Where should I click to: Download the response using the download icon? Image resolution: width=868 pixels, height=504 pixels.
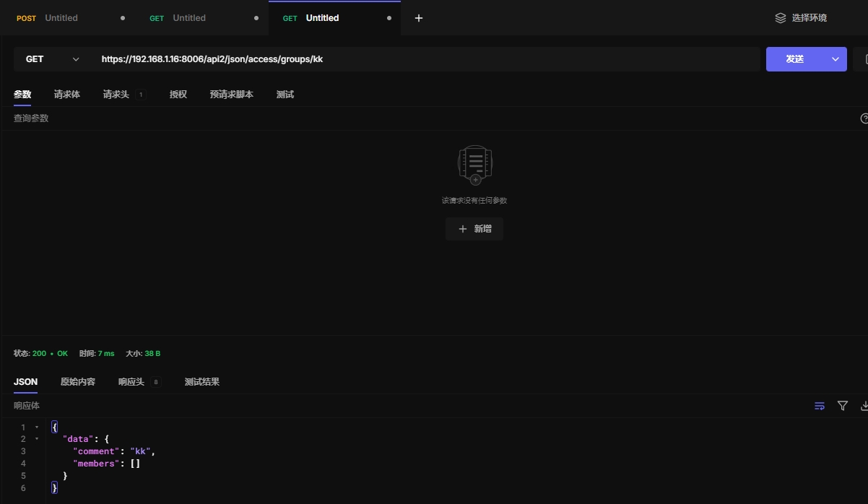(x=864, y=406)
